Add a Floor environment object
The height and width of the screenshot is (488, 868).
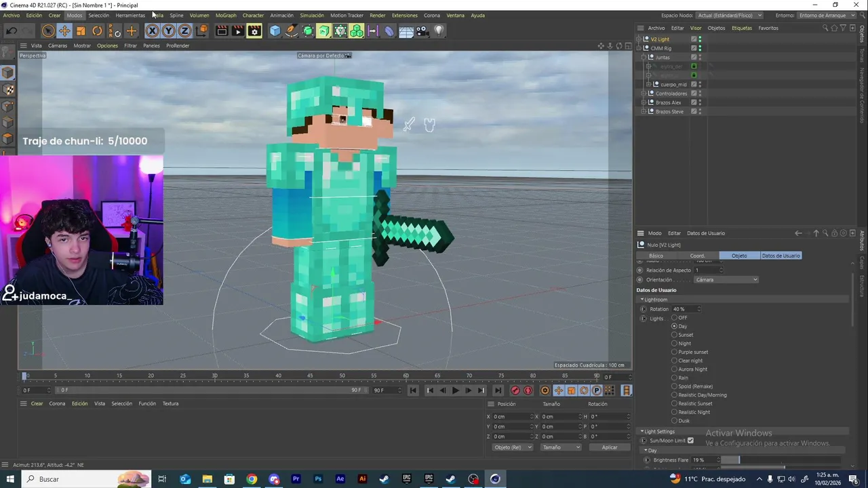(x=406, y=30)
